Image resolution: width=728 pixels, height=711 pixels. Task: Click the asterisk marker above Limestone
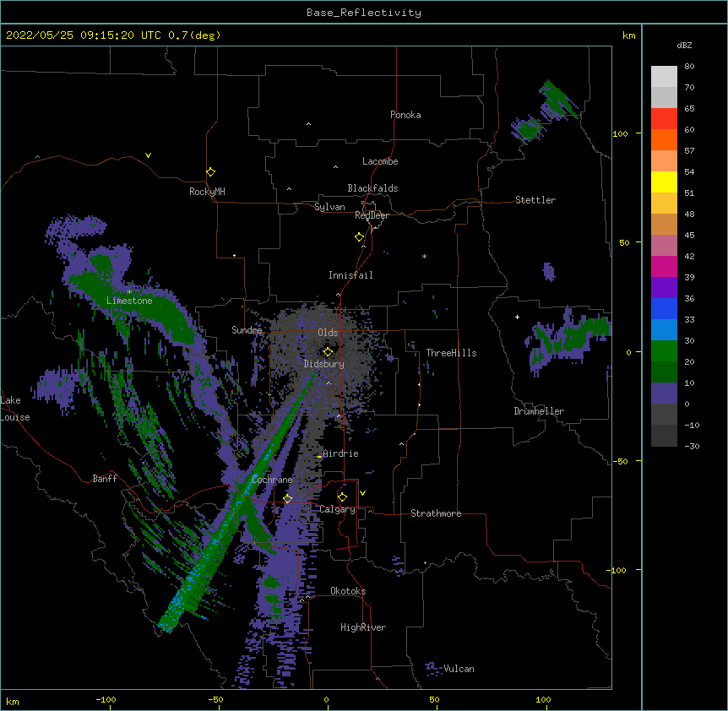[x=129, y=292]
